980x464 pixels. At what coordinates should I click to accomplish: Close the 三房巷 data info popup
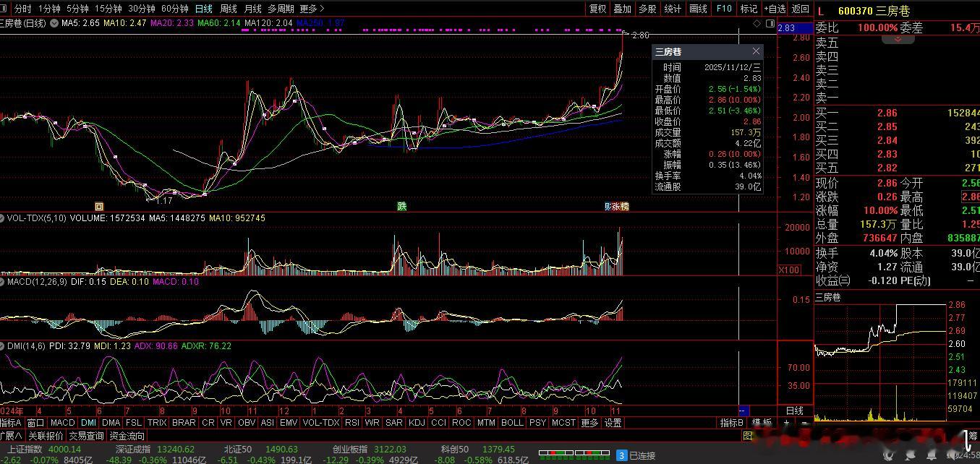tap(756, 51)
